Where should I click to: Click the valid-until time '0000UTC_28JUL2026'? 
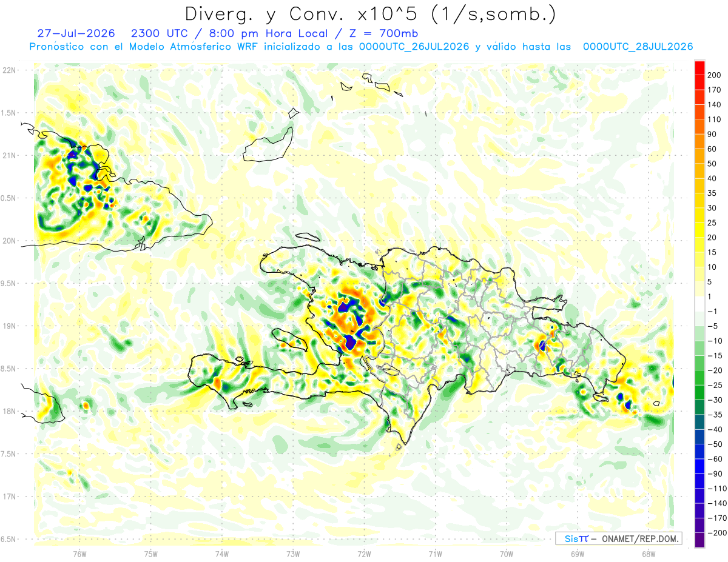click(638, 47)
